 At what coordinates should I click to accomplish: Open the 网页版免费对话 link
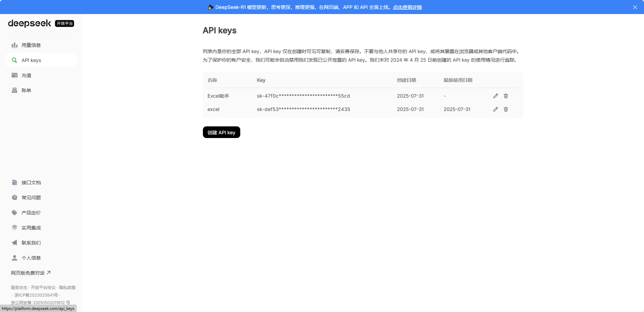[x=31, y=273]
